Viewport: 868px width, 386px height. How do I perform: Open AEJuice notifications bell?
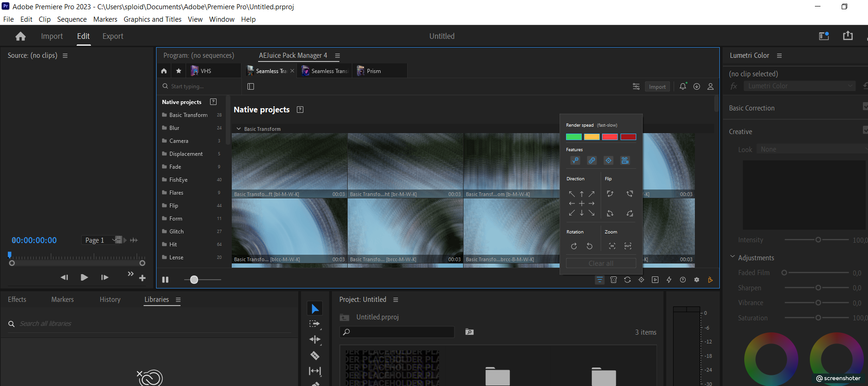(x=683, y=86)
